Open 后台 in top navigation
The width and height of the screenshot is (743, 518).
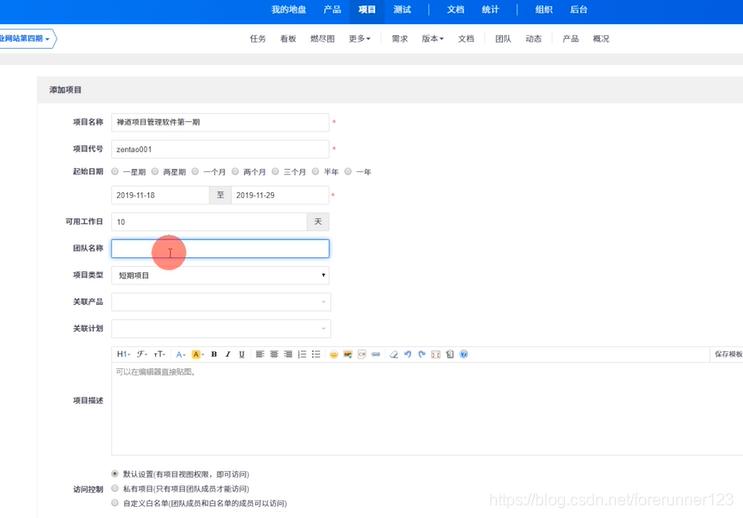(x=579, y=9)
